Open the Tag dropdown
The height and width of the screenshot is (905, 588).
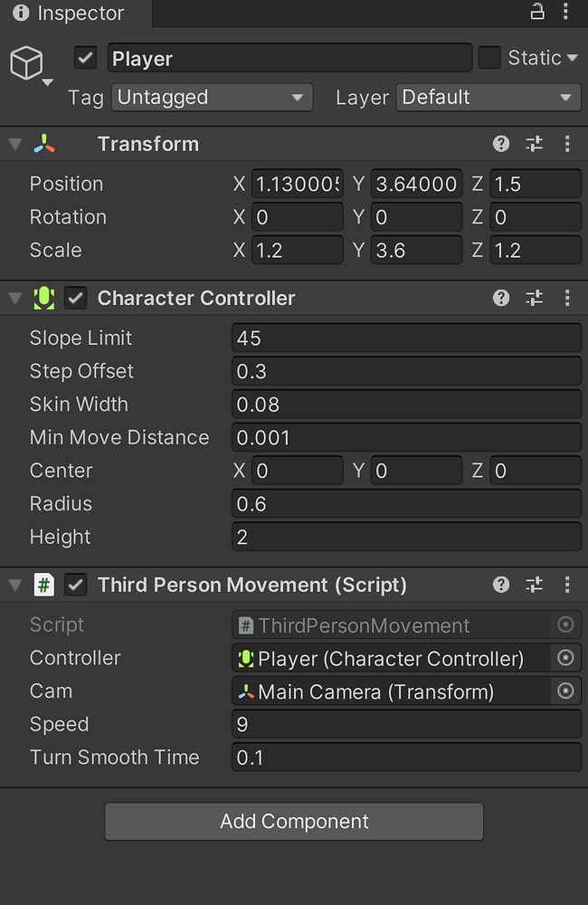pyautogui.click(x=211, y=97)
